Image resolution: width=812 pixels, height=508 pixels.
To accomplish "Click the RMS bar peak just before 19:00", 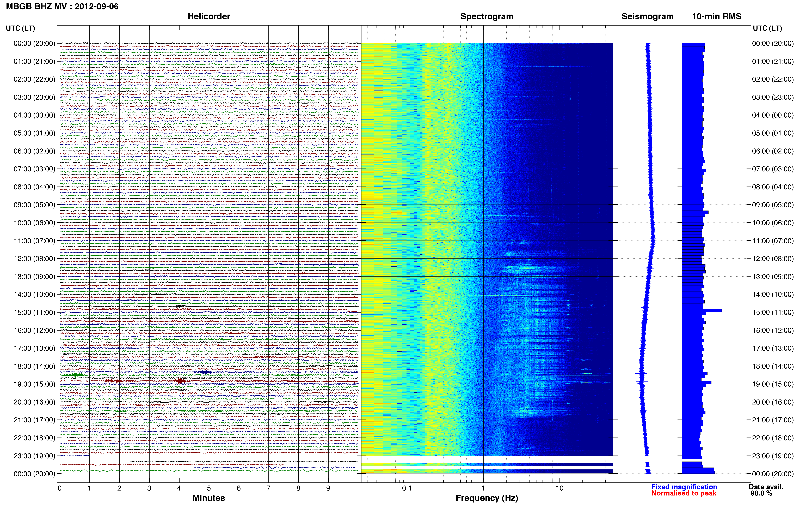I will click(697, 382).
